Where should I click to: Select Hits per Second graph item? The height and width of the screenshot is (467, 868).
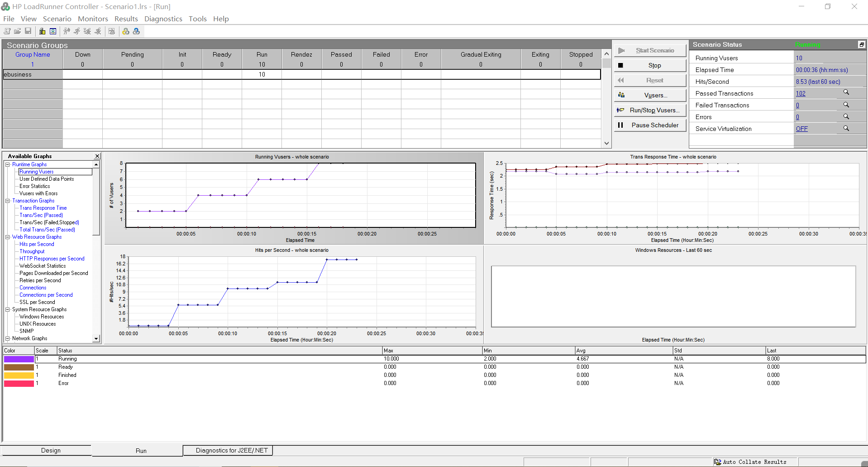tap(37, 244)
